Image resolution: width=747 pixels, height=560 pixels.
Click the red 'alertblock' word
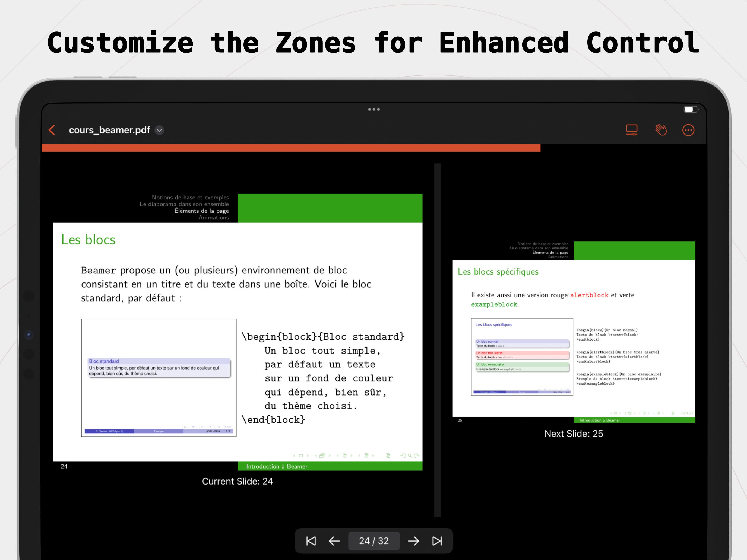point(589,295)
